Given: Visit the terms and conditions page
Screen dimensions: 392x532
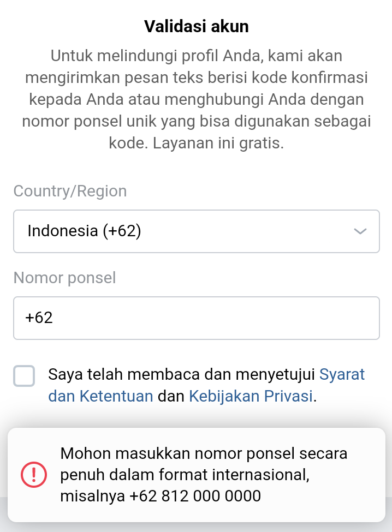Looking at the screenshot, I should point(343,374).
